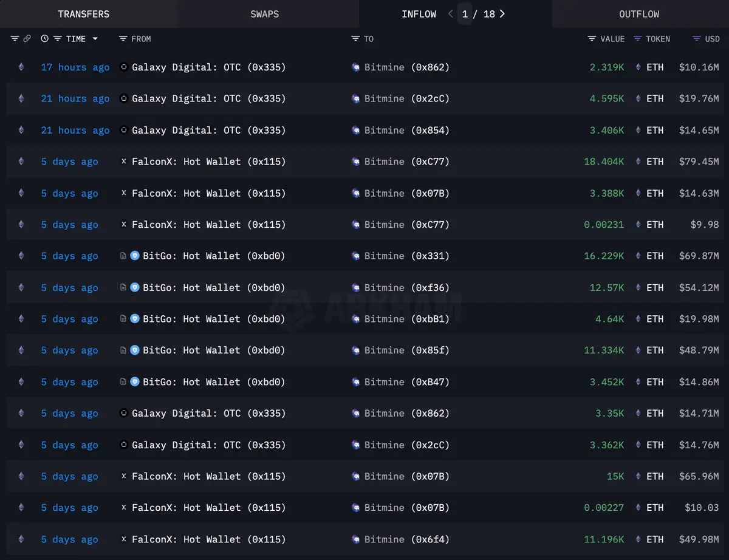The image size is (729, 560).
Task: Open the USD column filter
Action: pos(697,38)
